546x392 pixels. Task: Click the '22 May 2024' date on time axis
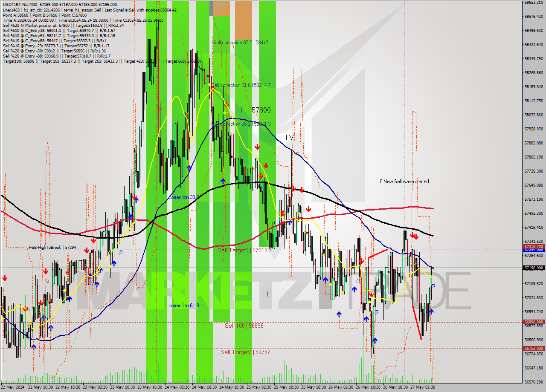[x=13, y=387]
